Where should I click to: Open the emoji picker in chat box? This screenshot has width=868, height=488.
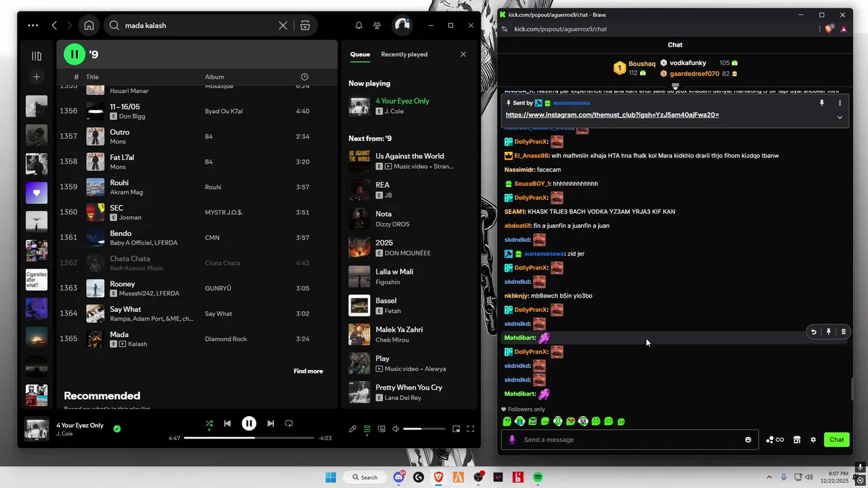click(x=748, y=439)
